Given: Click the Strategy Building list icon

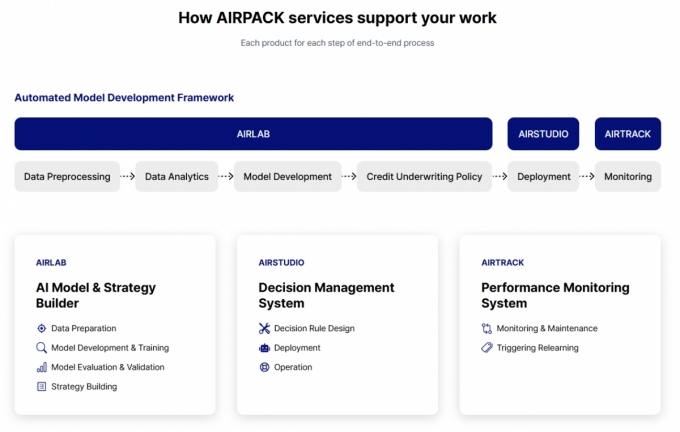Looking at the screenshot, I should (41, 386).
